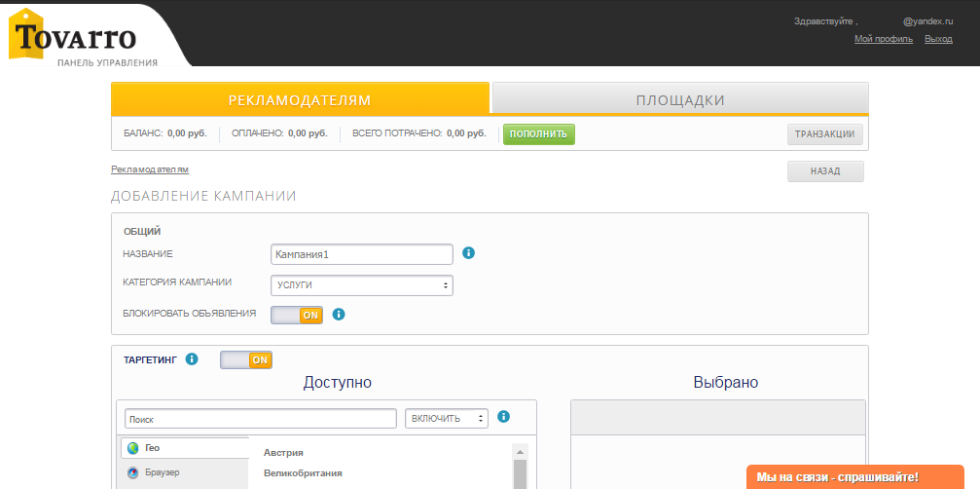The height and width of the screenshot is (489, 980).
Task: Click the geo list scrollbar thumb
Action: [x=520, y=474]
